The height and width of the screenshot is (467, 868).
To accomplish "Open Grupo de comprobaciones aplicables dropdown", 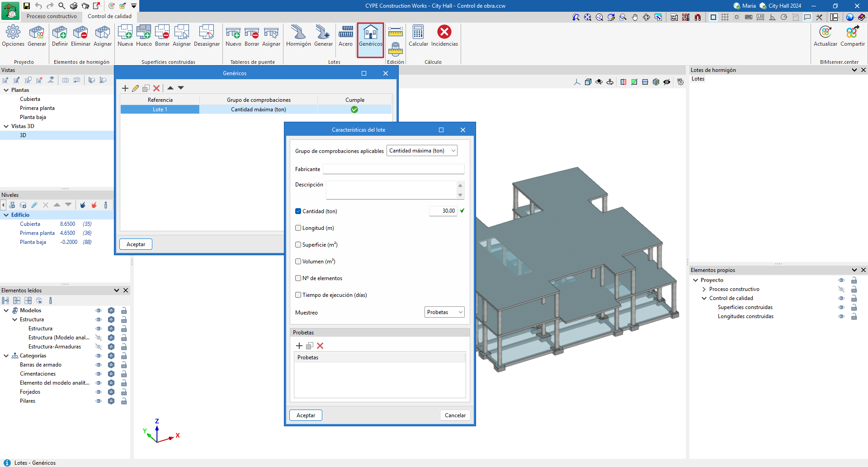I will click(x=422, y=151).
